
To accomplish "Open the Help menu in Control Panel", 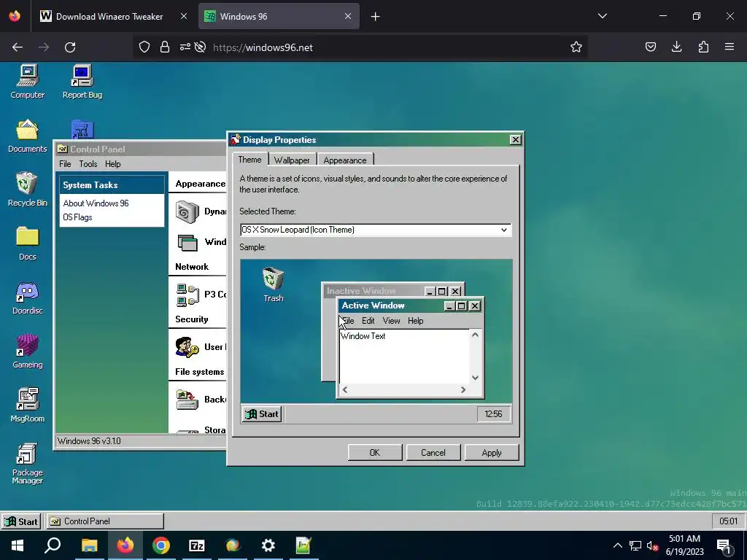I will [x=113, y=164].
